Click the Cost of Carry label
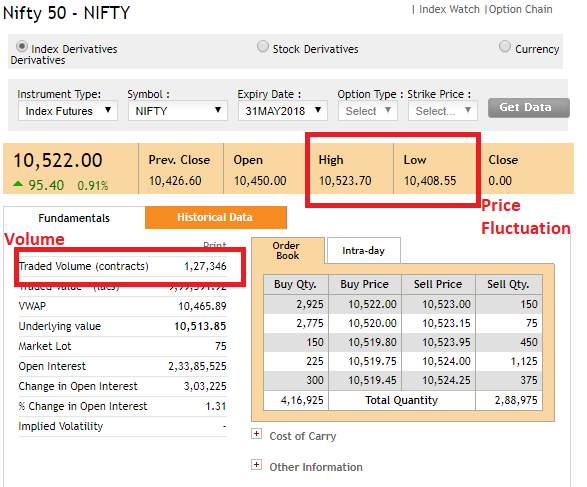Screen dimensions: 587x487 (x=303, y=436)
